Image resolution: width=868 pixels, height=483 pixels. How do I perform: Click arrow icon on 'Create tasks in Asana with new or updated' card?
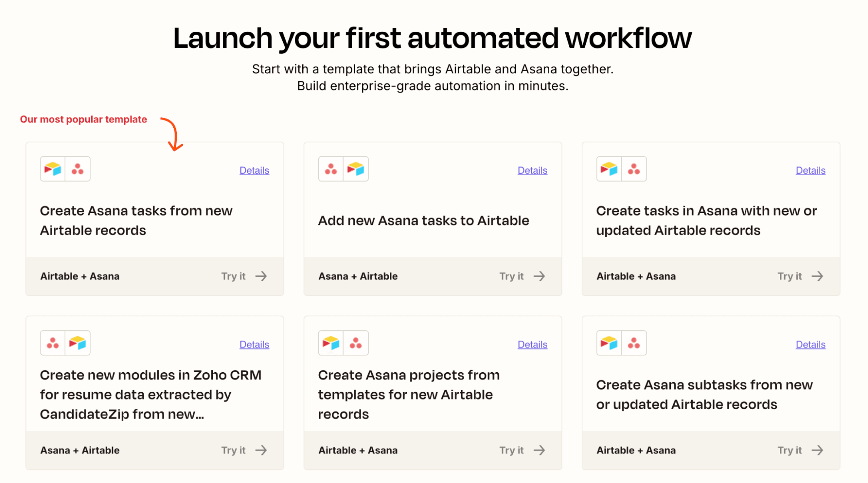click(x=817, y=276)
